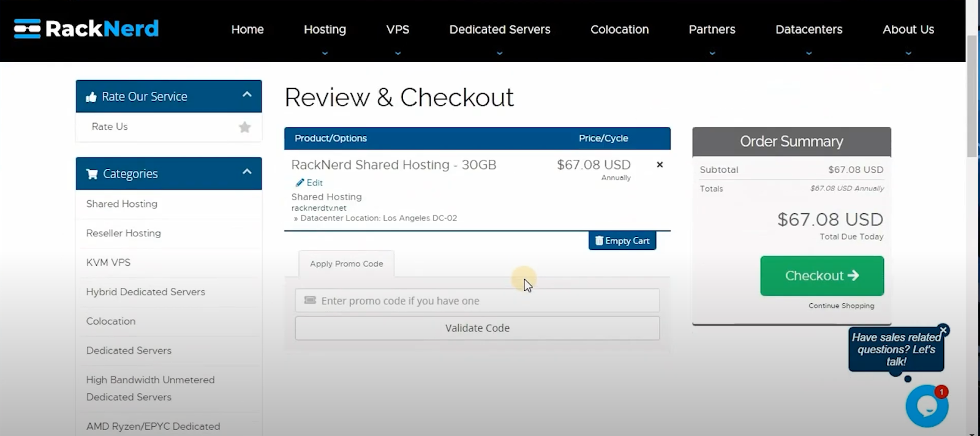Expand dropdown chevron under Partners
This screenshot has height=436, width=980.
712,53
